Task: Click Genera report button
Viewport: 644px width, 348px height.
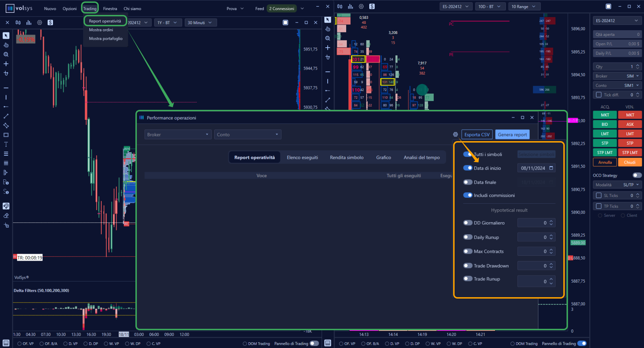Action: pyautogui.click(x=512, y=134)
